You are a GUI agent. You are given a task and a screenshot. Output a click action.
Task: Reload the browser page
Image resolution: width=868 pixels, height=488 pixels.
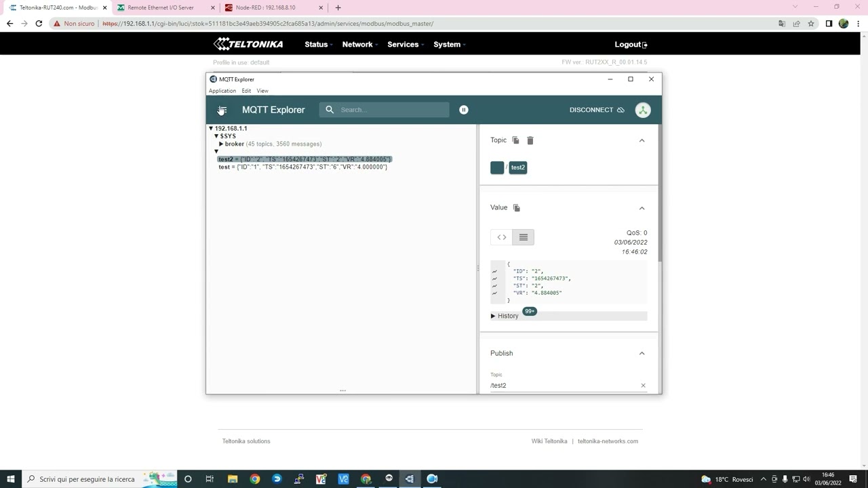39,24
